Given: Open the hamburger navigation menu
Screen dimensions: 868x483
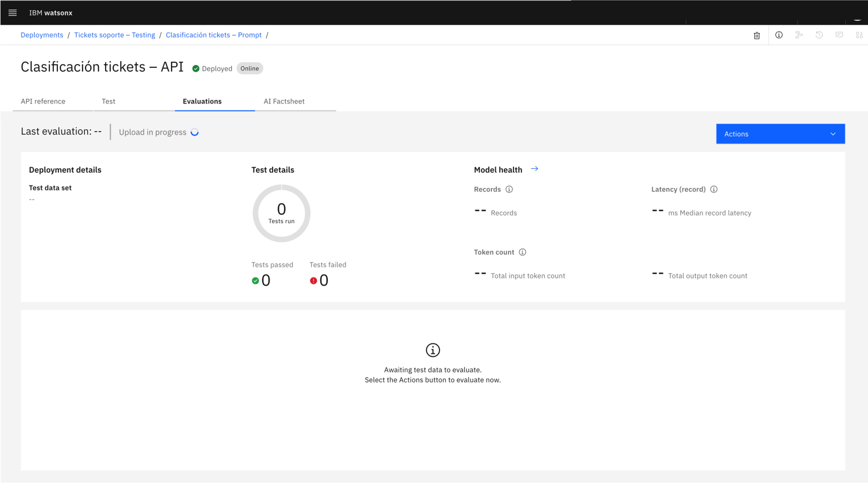Looking at the screenshot, I should click(x=12, y=13).
